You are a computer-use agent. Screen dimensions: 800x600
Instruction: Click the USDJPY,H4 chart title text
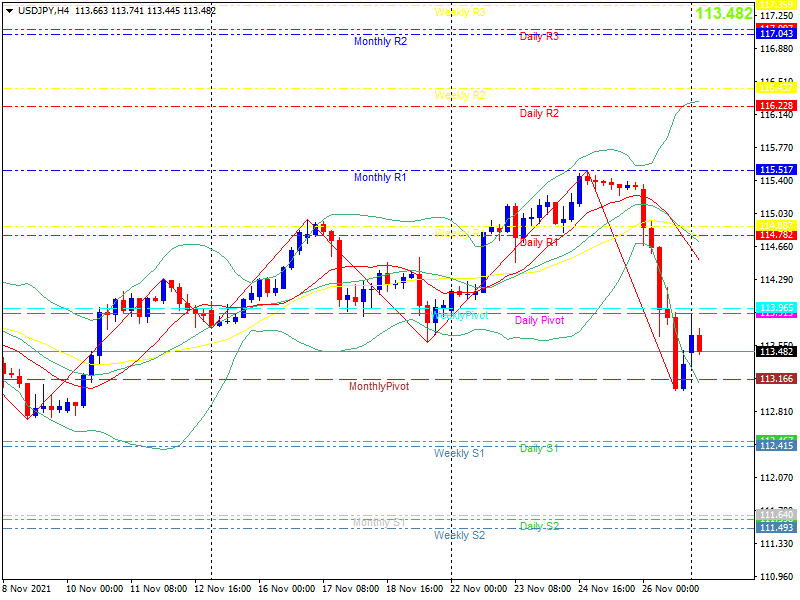pyautogui.click(x=43, y=11)
